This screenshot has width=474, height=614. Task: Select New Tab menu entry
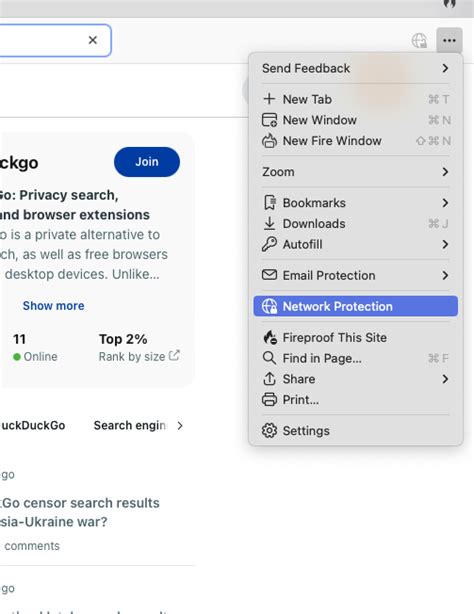click(x=355, y=99)
